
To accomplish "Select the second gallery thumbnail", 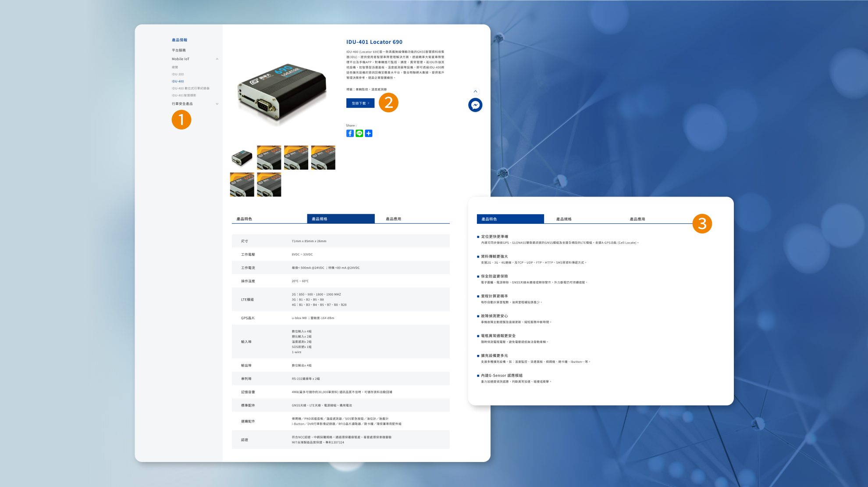I will (269, 158).
